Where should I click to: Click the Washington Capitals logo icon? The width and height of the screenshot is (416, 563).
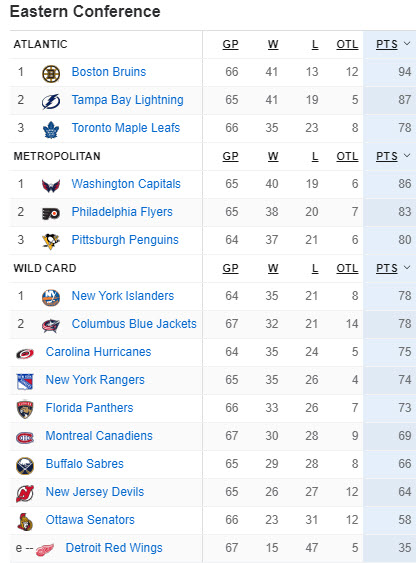coord(51,186)
